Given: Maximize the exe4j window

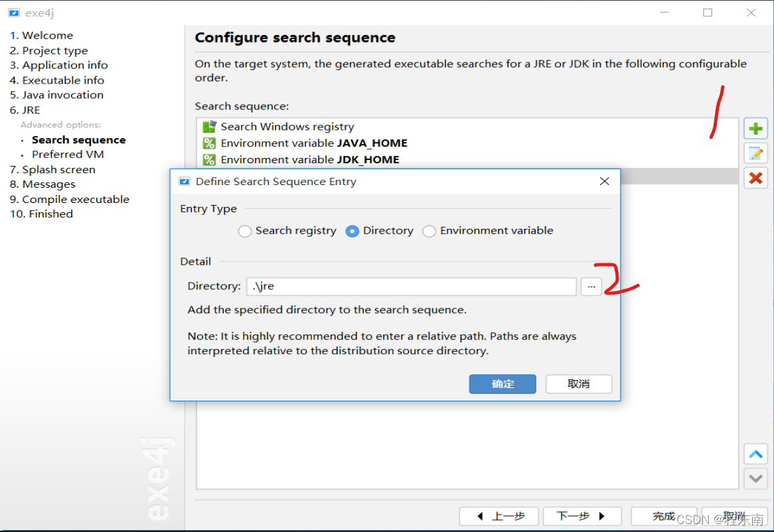Looking at the screenshot, I should click(708, 13).
